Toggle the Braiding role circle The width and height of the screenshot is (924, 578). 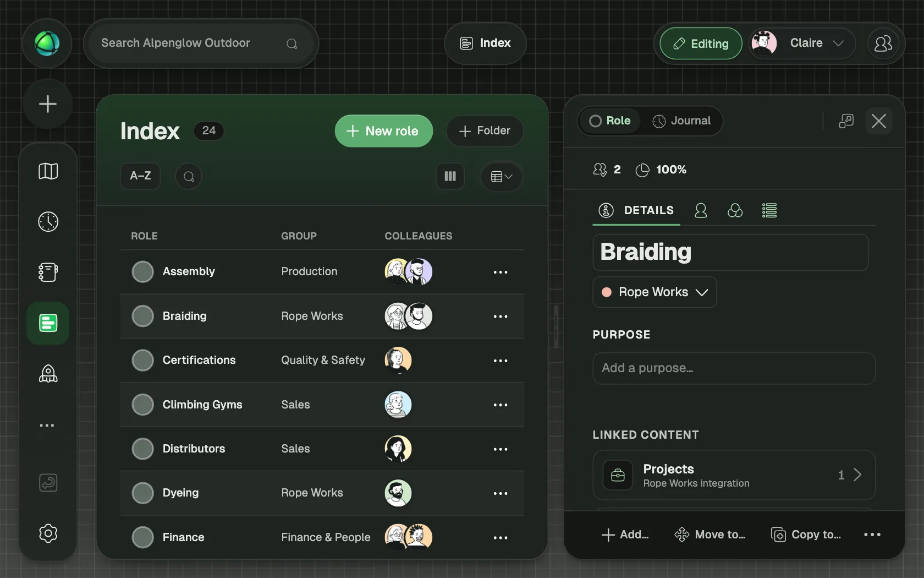[x=142, y=316]
